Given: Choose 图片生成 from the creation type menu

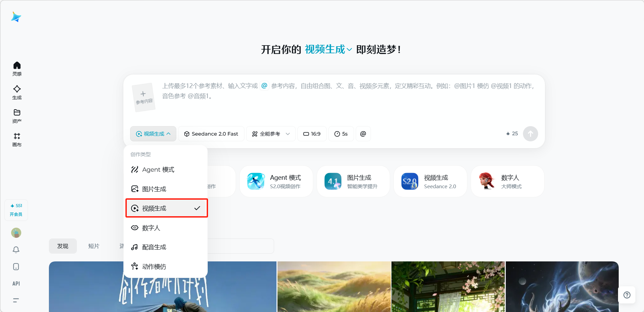Looking at the screenshot, I should tap(154, 189).
